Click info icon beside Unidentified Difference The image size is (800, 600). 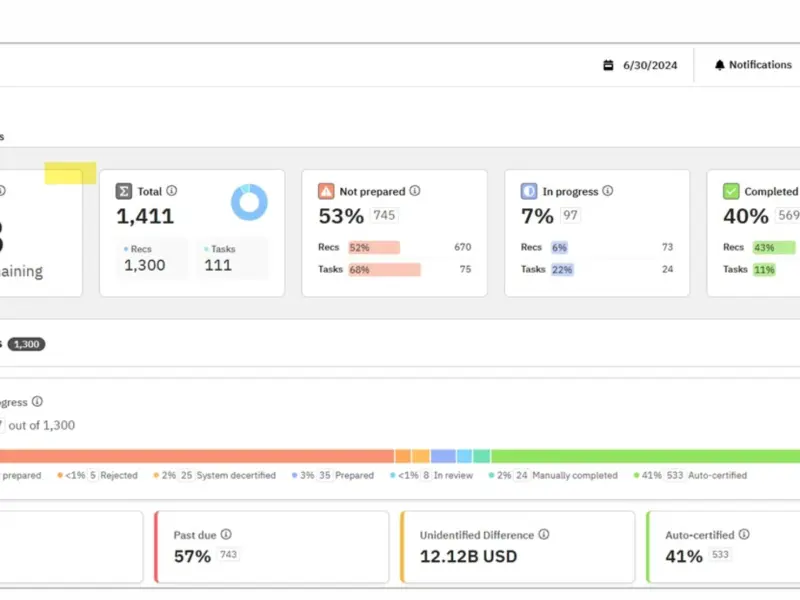[544, 534]
